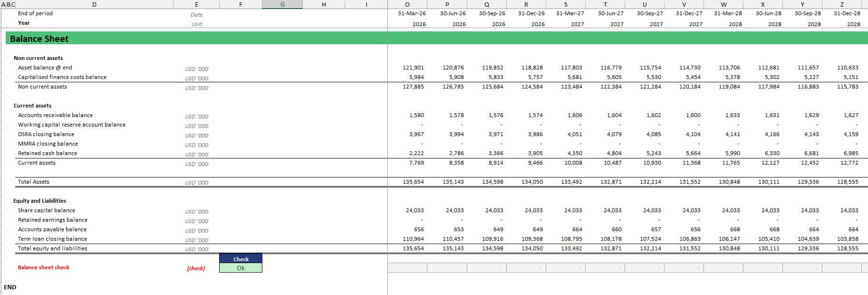
Task: Click the column D header
Action: [94, 4]
